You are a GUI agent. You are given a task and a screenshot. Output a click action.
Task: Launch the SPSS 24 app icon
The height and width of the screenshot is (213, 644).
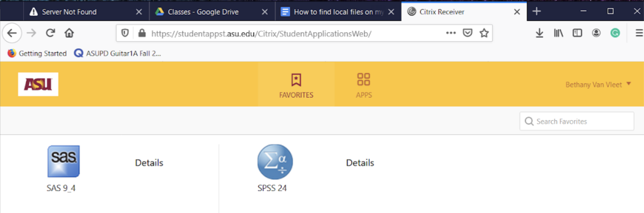coord(275,162)
